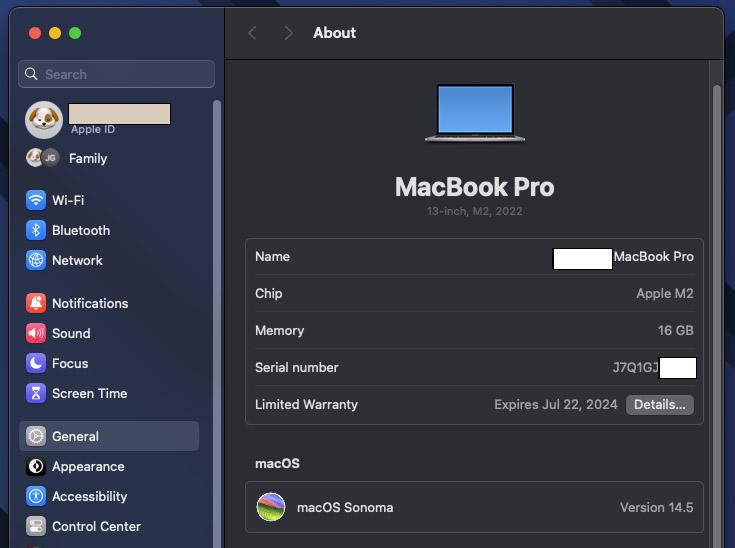Viewport: 735px width, 548px height.
Task: Select Appearance label in sidebar
Action: coord(88,466)
